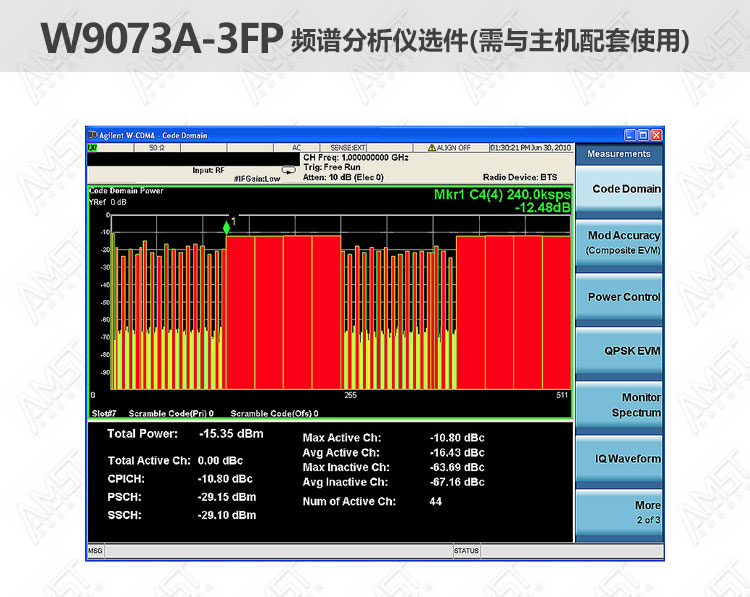
Task: Click the 50 Ω impedance indicator
Action: (156, 148)
